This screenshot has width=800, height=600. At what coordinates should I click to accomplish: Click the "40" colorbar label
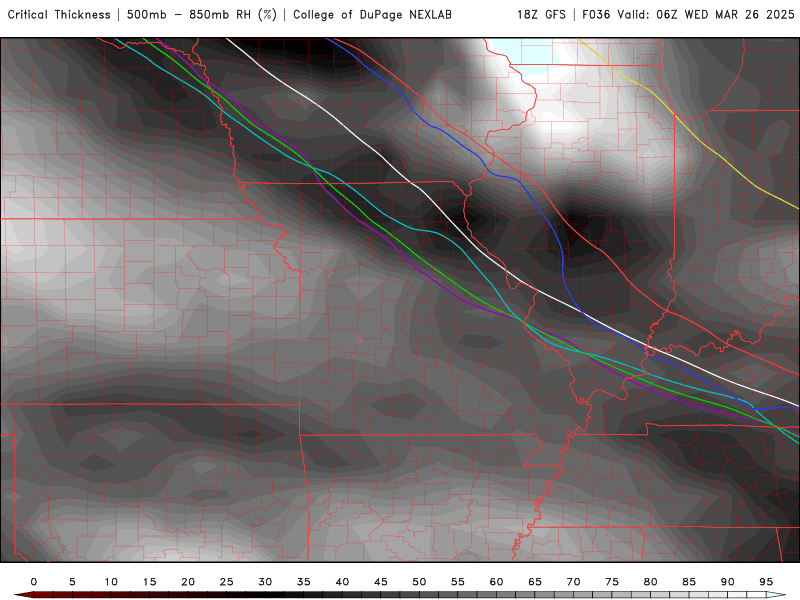pos(342,582)
